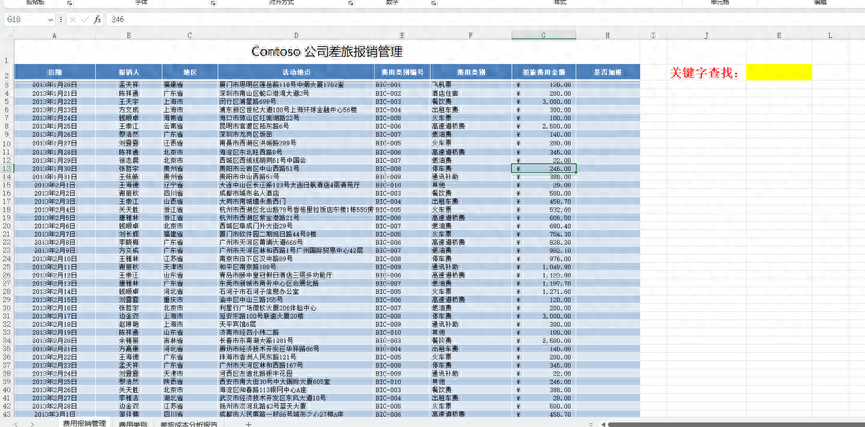Image resolution: width=865 pixels, height=427 pixels.
Task: Click the date cell 2013年3月1日
Action: coord(55,414)
